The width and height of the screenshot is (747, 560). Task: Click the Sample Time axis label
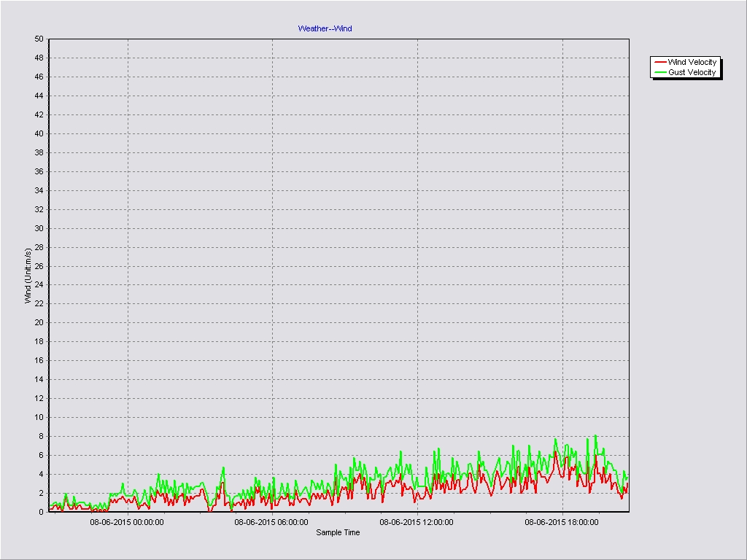pos(338,532)
